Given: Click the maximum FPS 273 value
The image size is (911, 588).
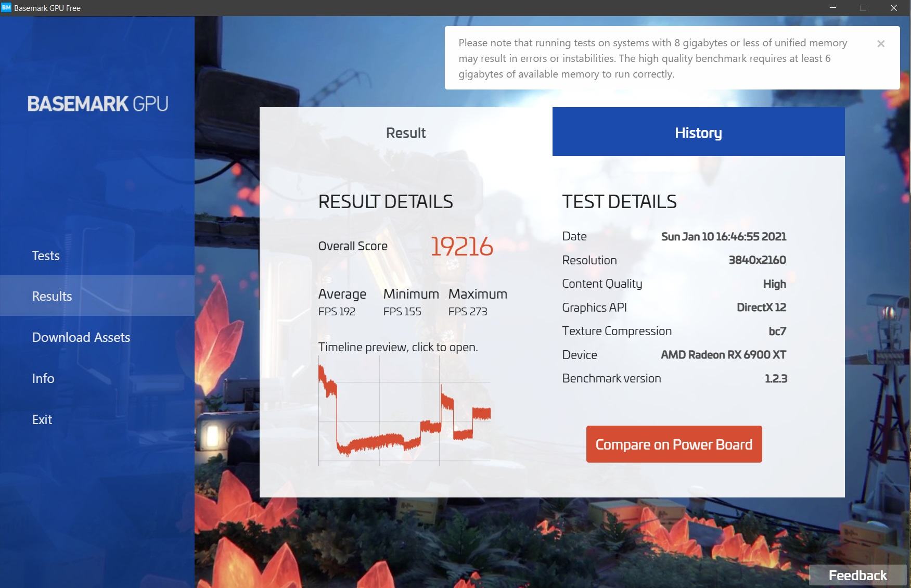Looking at the screenshot, I should [x=468, y=312].
